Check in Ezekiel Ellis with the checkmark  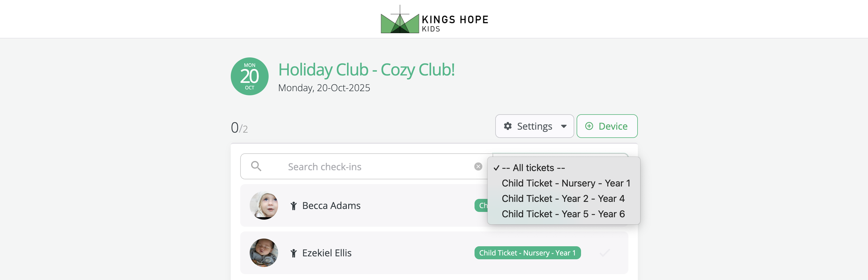604,253
